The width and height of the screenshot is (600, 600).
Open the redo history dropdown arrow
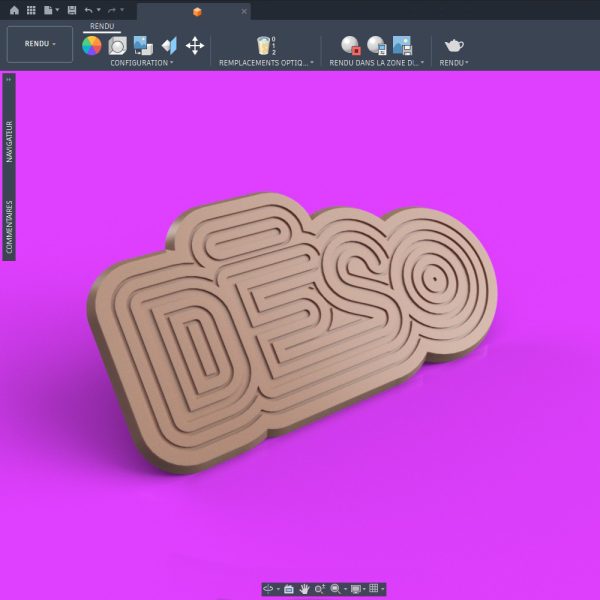pyautogui.click(x=122, y=10)
